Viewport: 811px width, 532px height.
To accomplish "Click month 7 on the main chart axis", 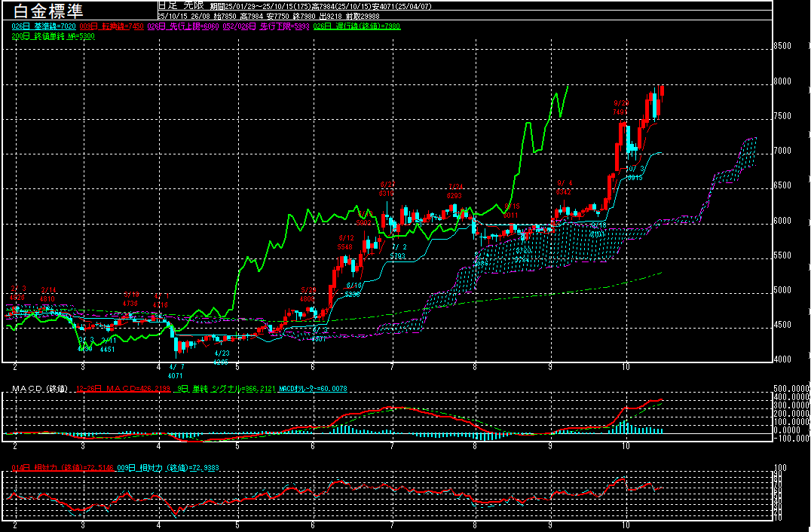I will click(x=393, y=366).
